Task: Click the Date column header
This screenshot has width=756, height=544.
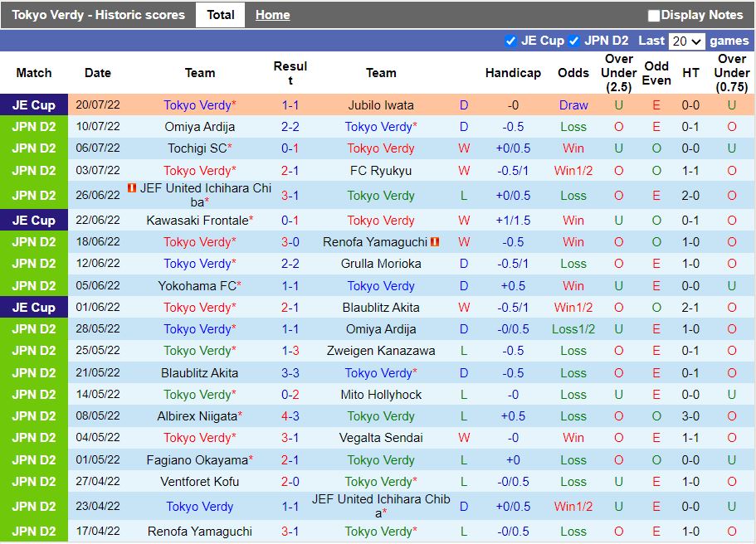Action: [x=98, y=73]
